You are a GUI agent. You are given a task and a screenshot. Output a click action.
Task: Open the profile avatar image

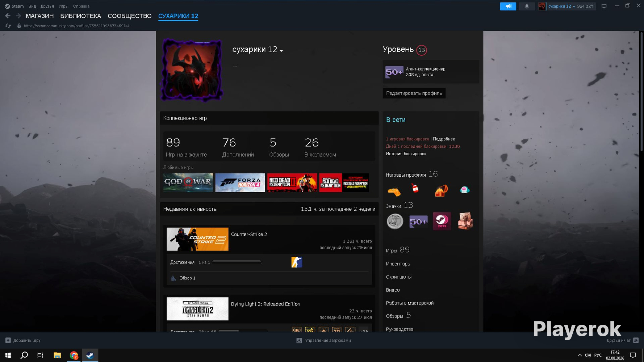[192, 70]
